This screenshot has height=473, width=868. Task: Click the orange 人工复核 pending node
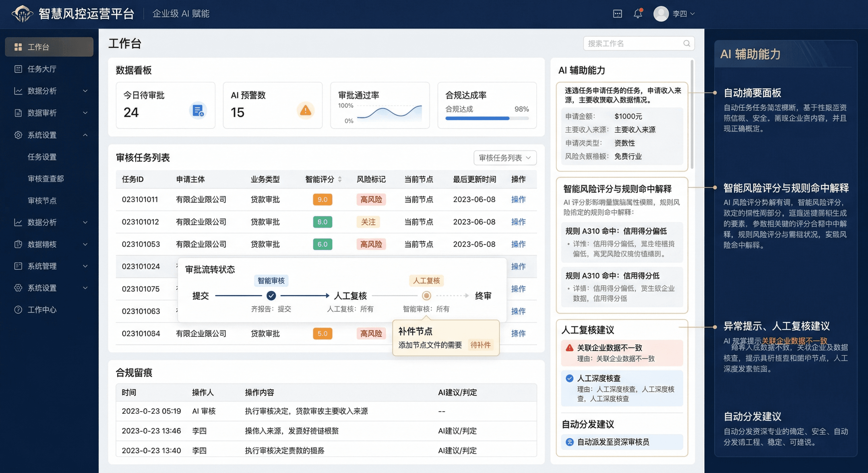(426, 296)
